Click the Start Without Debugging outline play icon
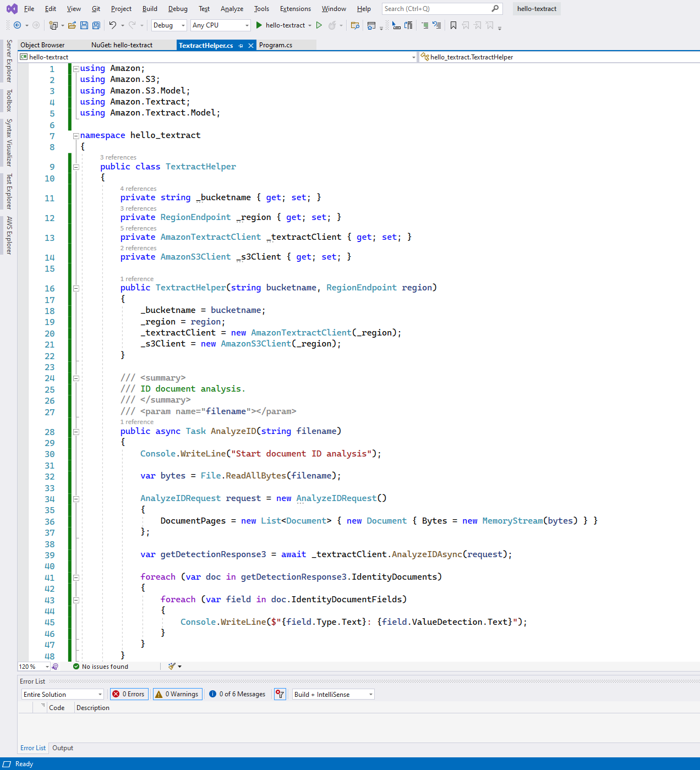 (319, 25)
